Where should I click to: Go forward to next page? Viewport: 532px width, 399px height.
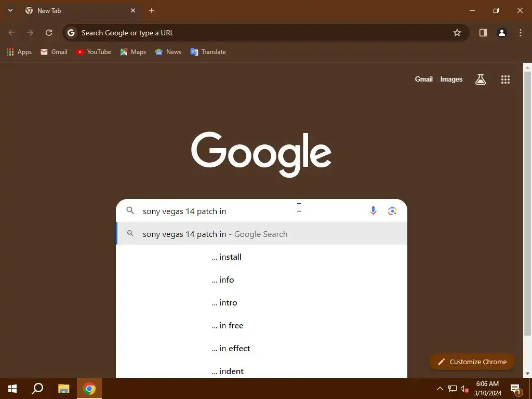[30, 33]
